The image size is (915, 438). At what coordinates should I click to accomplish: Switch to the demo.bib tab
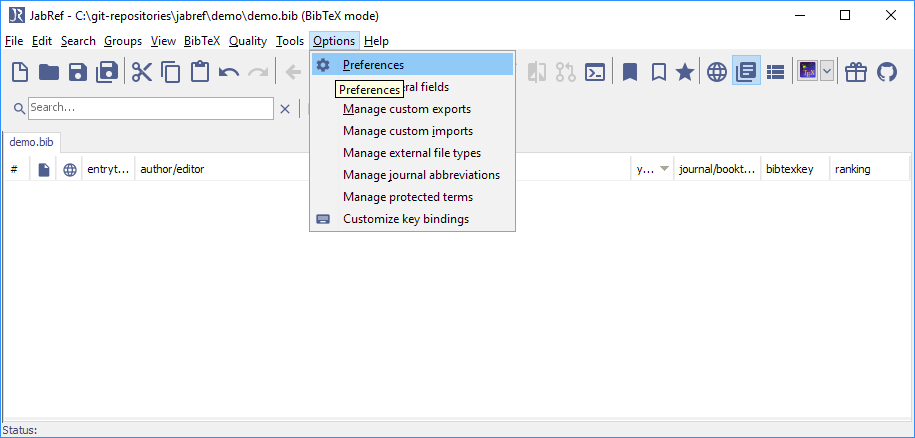31,142
